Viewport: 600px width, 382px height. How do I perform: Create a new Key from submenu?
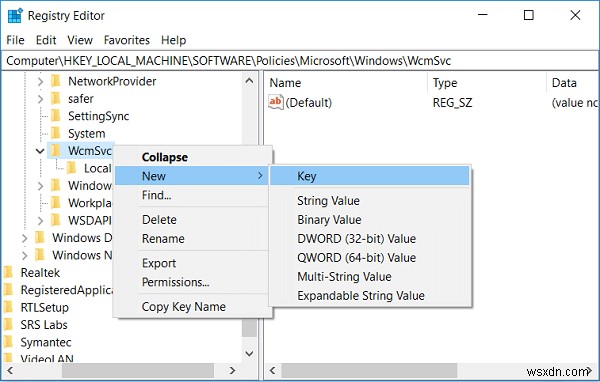tap(370, 176)
